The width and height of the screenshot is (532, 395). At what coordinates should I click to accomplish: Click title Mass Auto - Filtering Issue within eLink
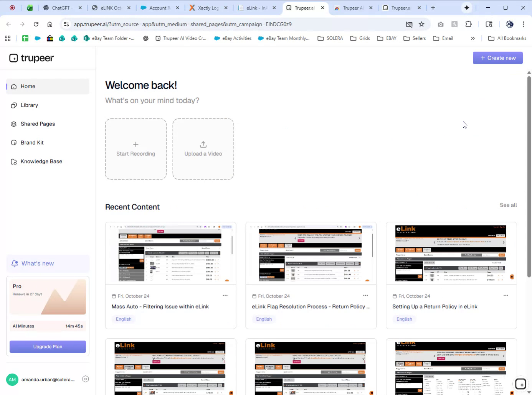click(x=160, y=306)
